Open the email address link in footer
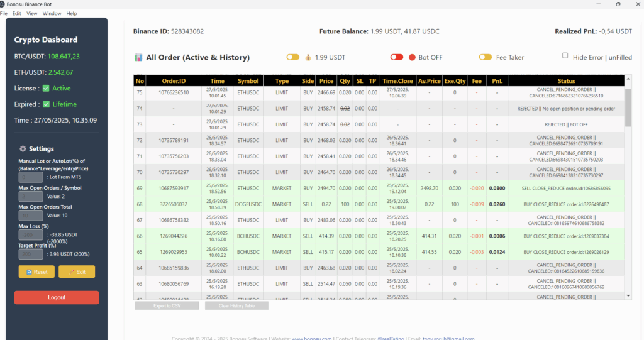 448,338
